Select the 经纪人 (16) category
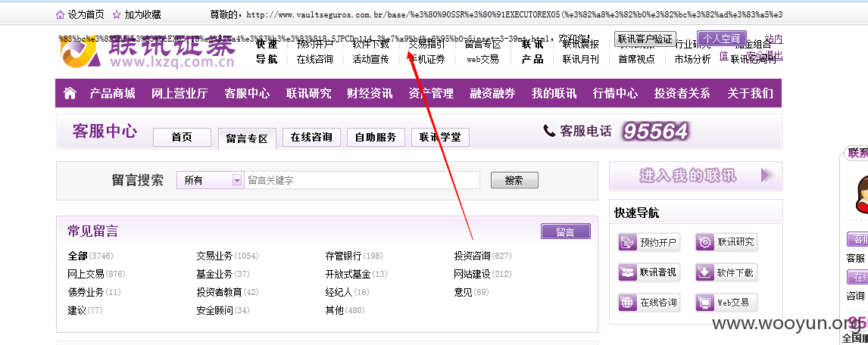The width and height of the screenshot is (868, 345). click(x=347, y=292)
